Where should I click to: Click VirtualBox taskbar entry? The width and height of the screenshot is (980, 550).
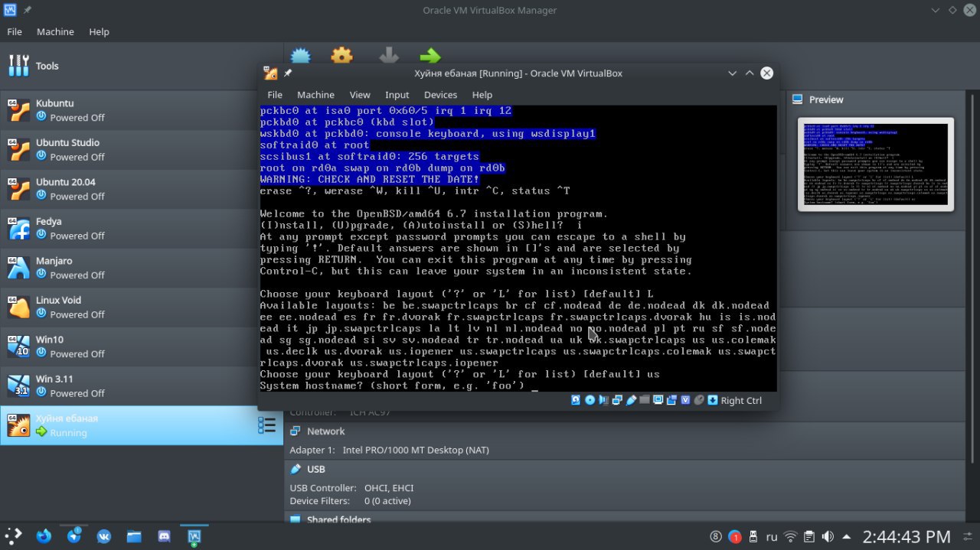(x=194, y=536)
